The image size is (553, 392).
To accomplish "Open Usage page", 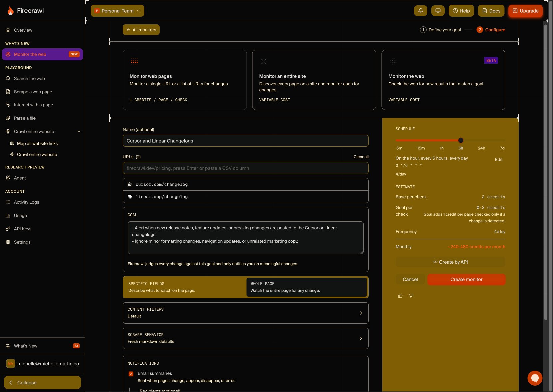I will pos(42,216).
